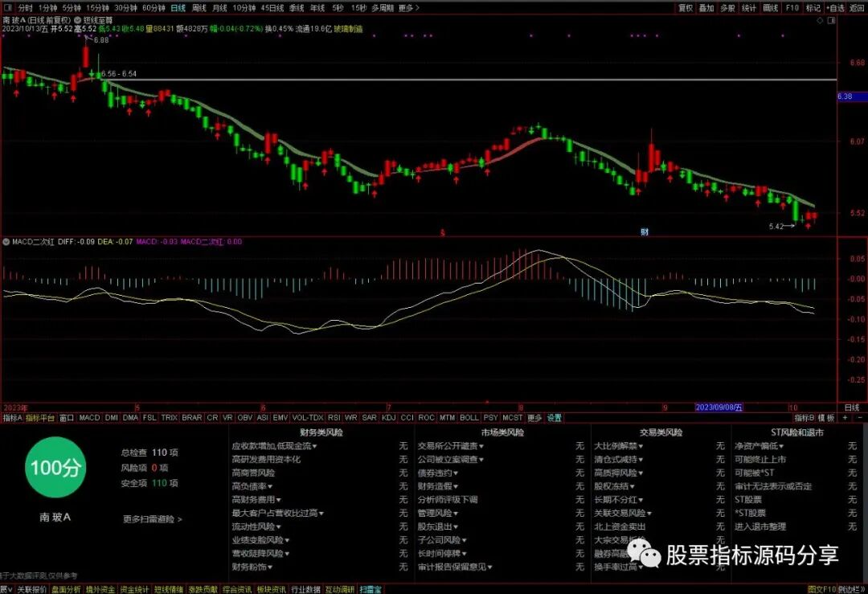Click the 返回 back button

click(x=857, y=8)
